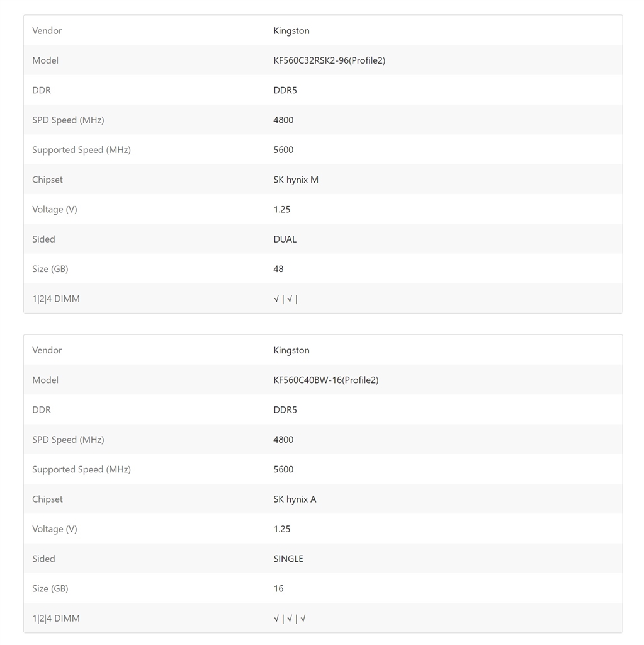
Task: Click the Chipset label beside SK hynix A
Action: 47,499
